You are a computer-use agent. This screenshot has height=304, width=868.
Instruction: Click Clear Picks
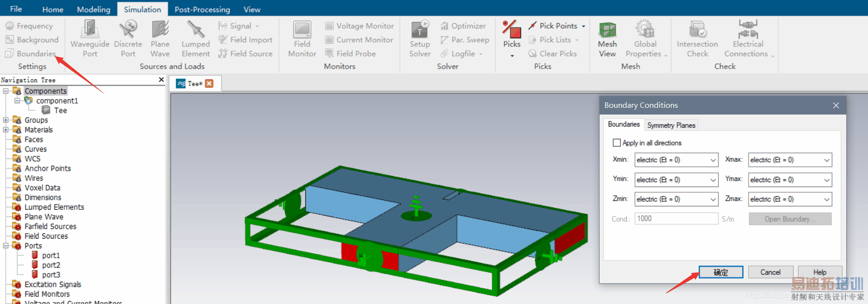553,54
